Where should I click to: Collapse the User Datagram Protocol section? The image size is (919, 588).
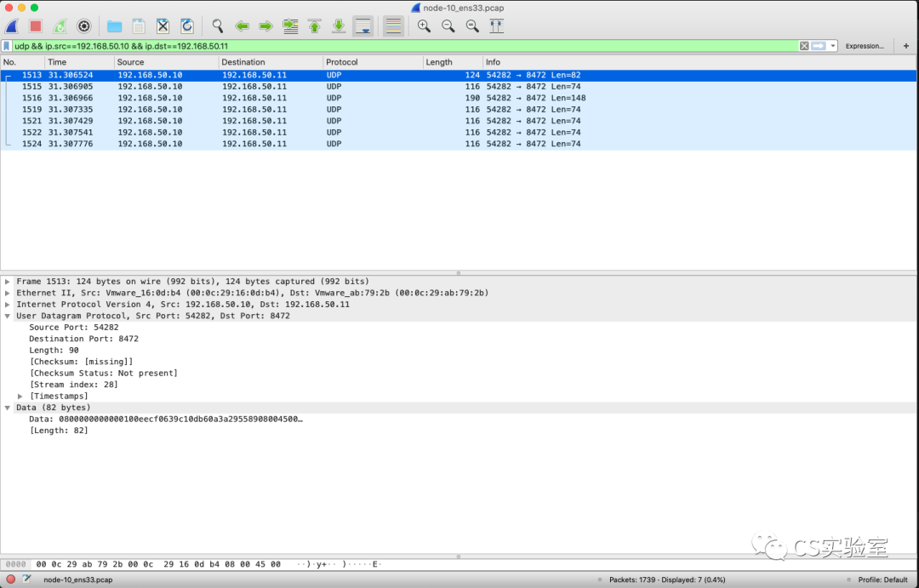tap(8, 316)
